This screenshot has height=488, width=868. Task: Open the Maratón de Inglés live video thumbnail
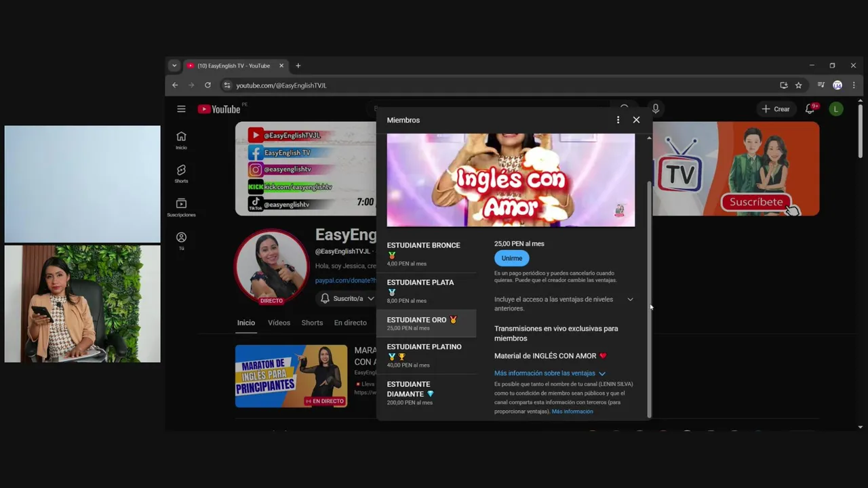click(x=291, y=376)
